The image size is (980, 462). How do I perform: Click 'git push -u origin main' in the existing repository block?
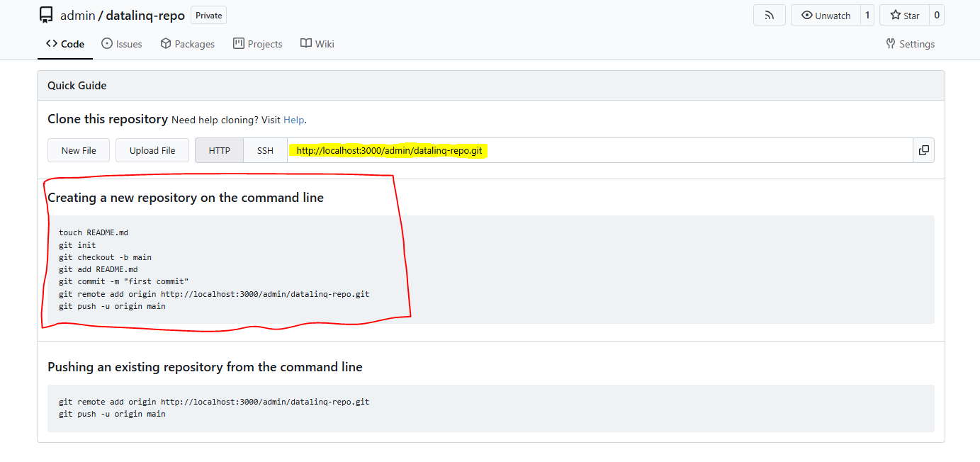(x=112, y=414)
